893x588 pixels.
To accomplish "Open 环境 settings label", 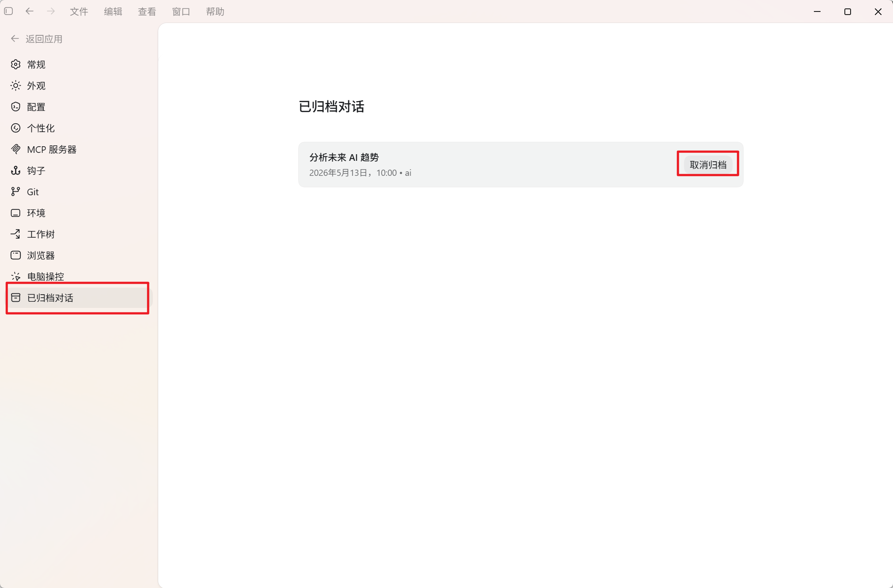I will (x=36, y=213).
